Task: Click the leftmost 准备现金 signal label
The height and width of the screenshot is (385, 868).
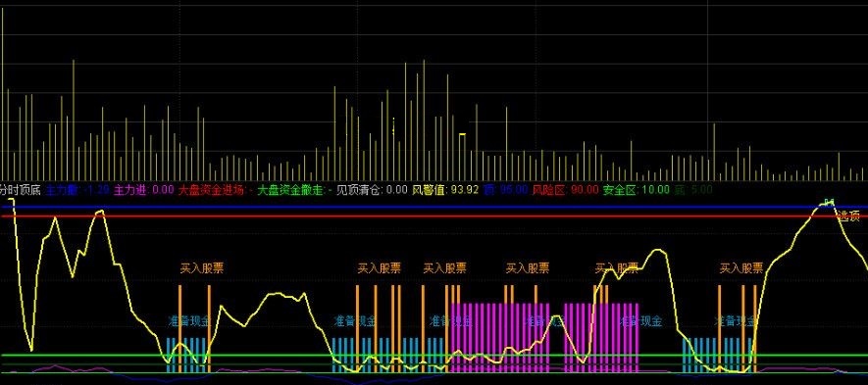Action: click(189, 321)
